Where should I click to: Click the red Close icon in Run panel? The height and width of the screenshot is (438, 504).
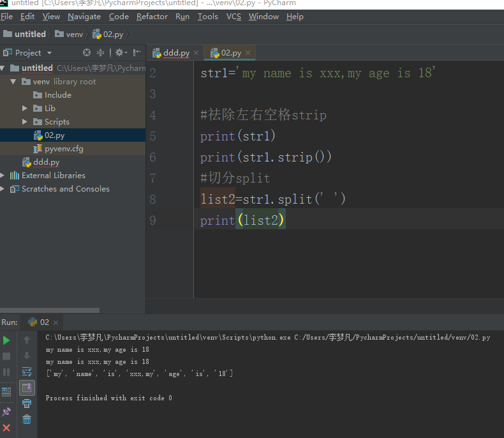click(x=6, y=428)
